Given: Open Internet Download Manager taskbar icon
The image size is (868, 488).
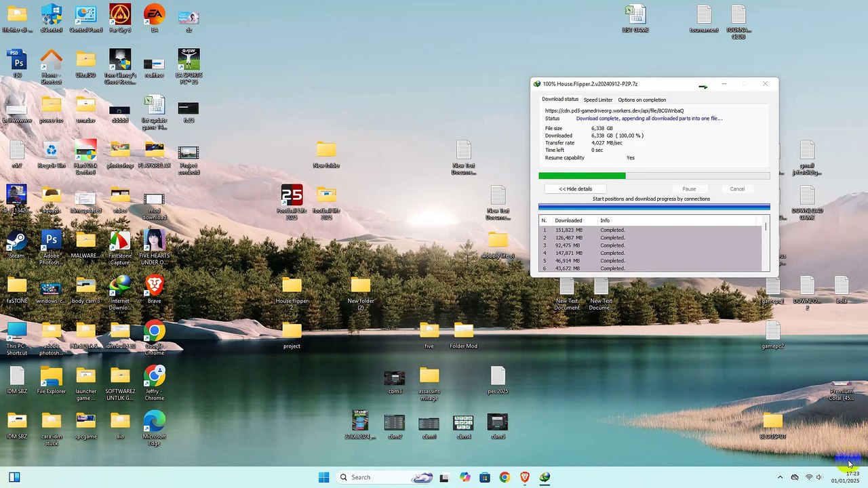Looking at the screenshot, I should (545, 477).
